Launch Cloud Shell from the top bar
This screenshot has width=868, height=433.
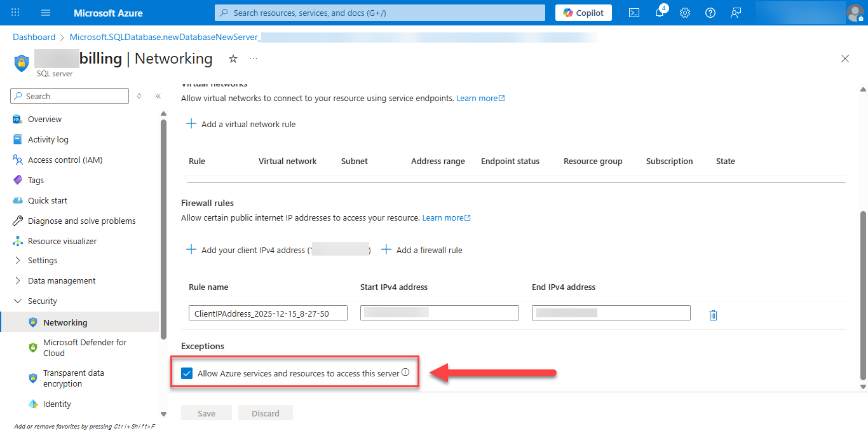(x=634, y=13)
